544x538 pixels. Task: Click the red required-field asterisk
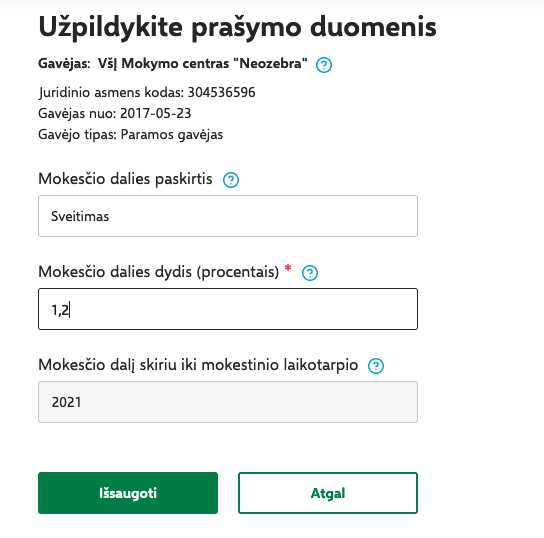point(288,268)
